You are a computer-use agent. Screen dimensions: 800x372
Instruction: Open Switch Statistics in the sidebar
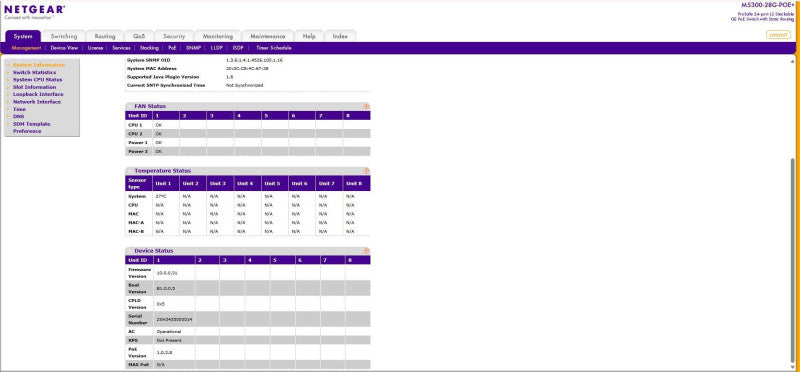[35, 72]
